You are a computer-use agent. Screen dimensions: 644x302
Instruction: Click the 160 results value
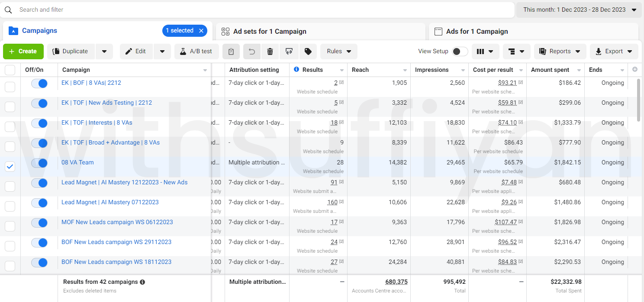click(x=332, y=202)
